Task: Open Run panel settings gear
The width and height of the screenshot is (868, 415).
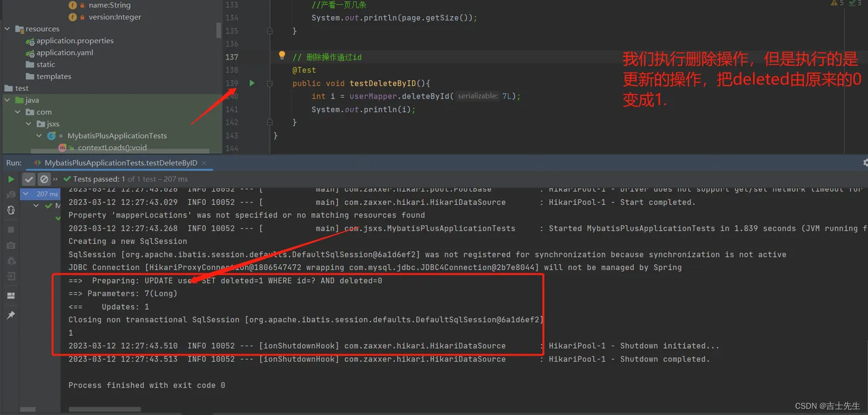Action: [866, 163]
